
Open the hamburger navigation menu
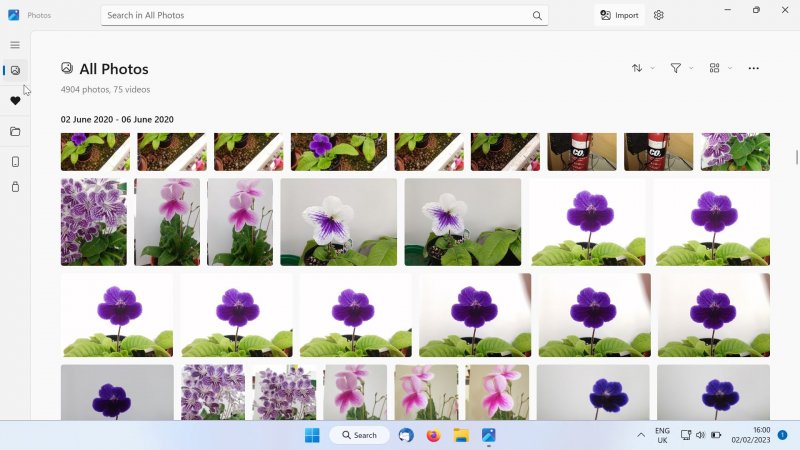15,45
